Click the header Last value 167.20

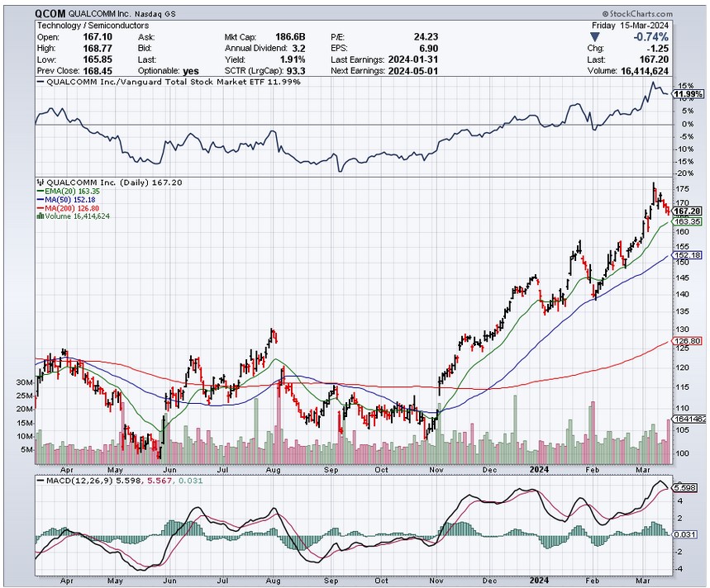coord(655,59)
